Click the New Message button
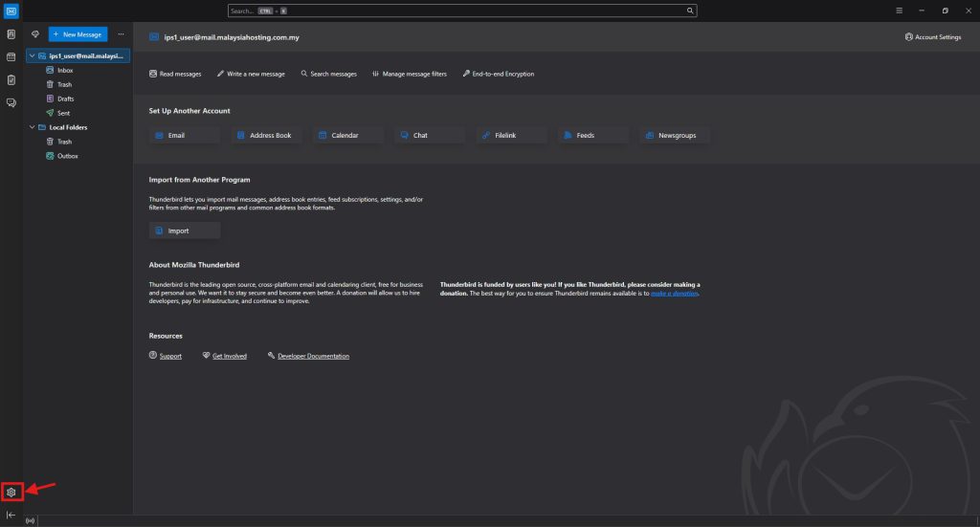The height and width of the screenshot is (527, 980). click(x=78, y=34)
